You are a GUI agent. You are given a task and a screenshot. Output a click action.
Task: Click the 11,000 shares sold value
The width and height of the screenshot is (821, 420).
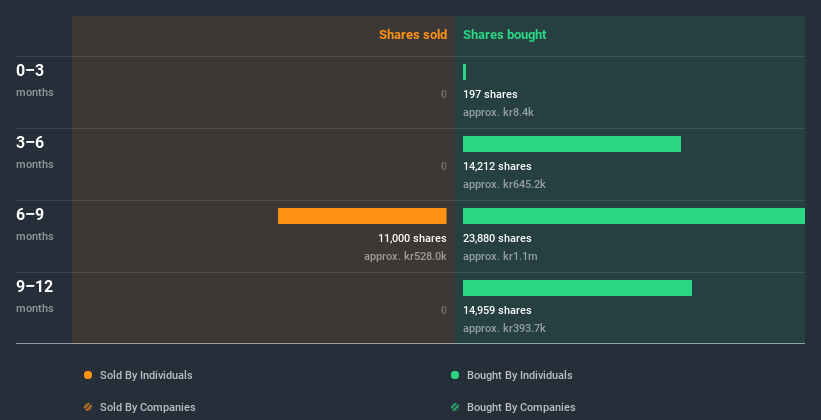click(413, 238)
